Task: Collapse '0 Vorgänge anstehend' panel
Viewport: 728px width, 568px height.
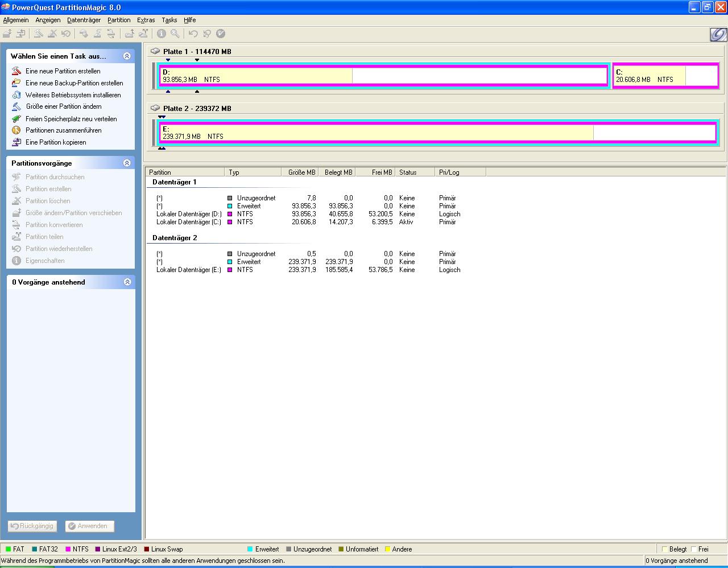Action: [127, 282]
